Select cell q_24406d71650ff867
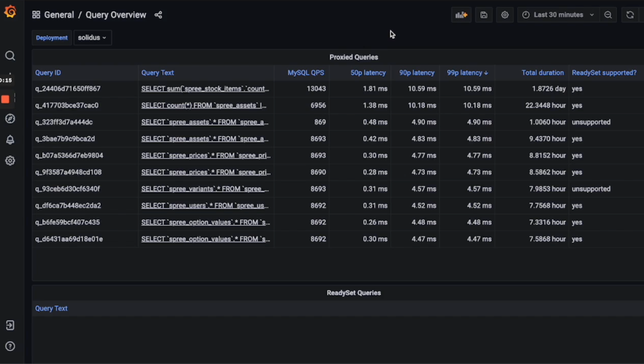 pos(68,88)
